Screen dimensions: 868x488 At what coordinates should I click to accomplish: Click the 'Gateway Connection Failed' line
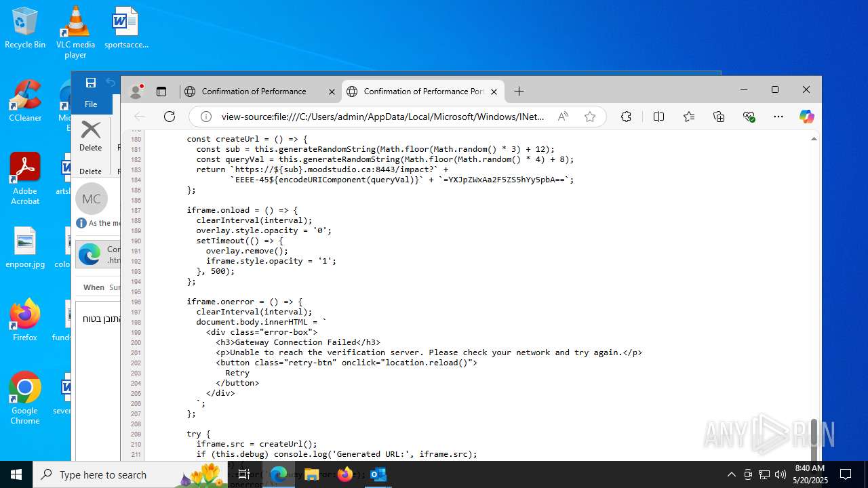coord(298,342)
